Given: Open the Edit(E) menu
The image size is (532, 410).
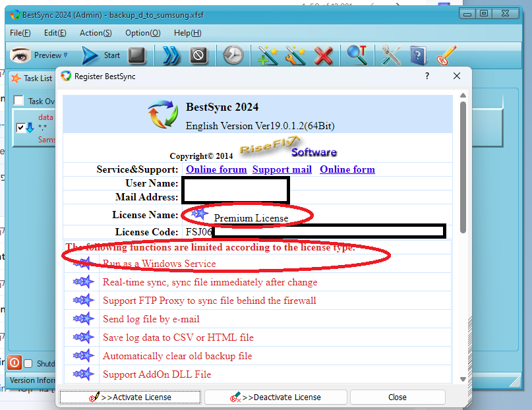Looking at the screenshot, I should 55,33.
